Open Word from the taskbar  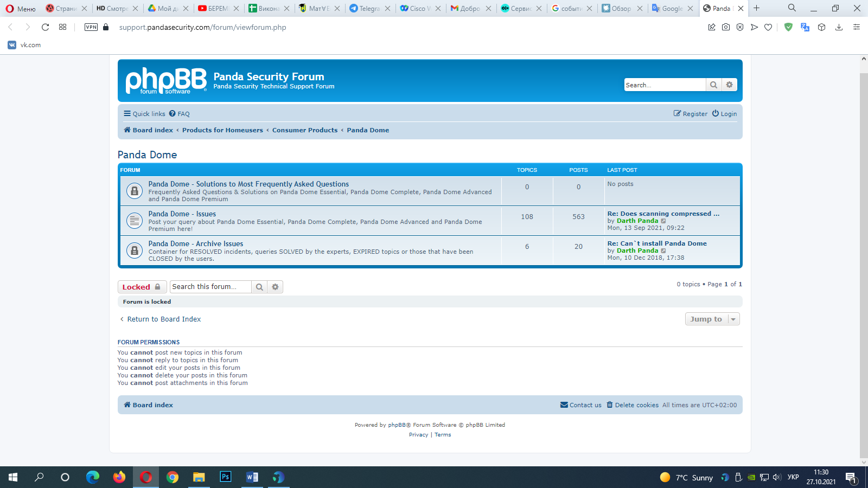tap(252, 477)
